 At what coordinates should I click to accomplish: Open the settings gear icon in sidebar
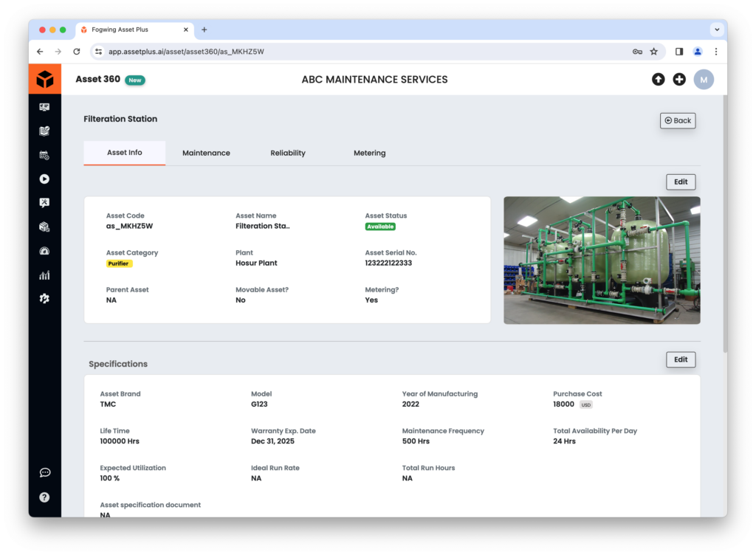tap(44, 299)
